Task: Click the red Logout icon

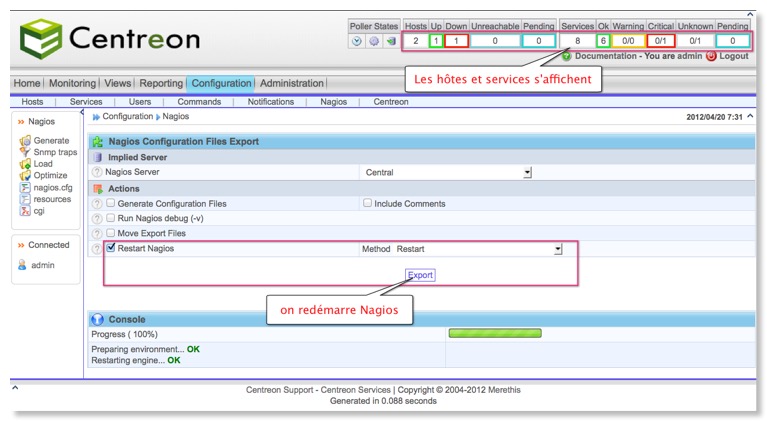Action: (711, 56)
